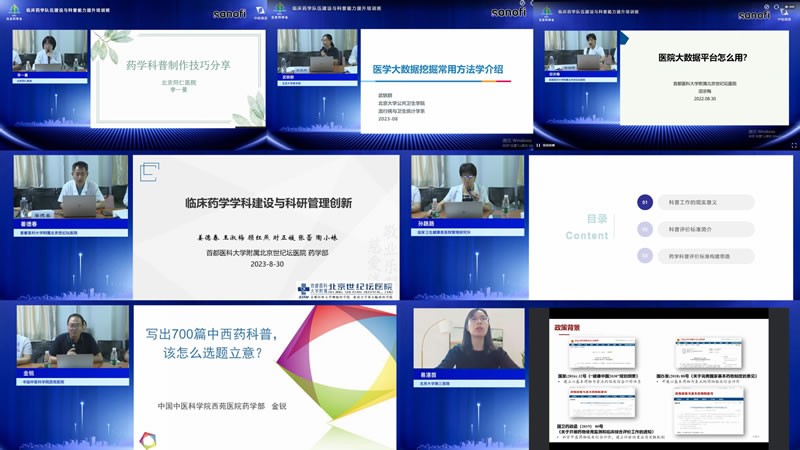Click author names line under 临床药学学科建设 title
Screen dimensions: 800x450
[267, 238]
